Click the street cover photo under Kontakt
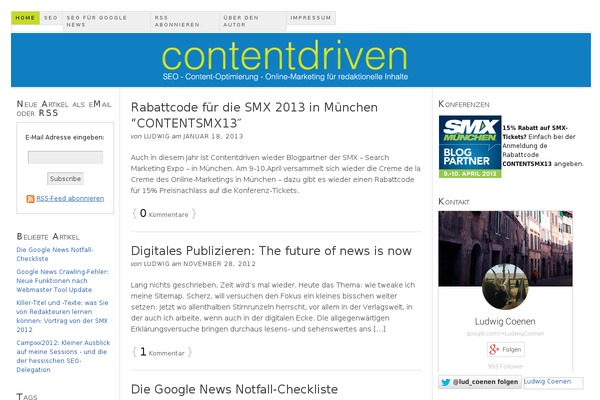600x400 pixels. pyautogui.click(x=505, y=248)
